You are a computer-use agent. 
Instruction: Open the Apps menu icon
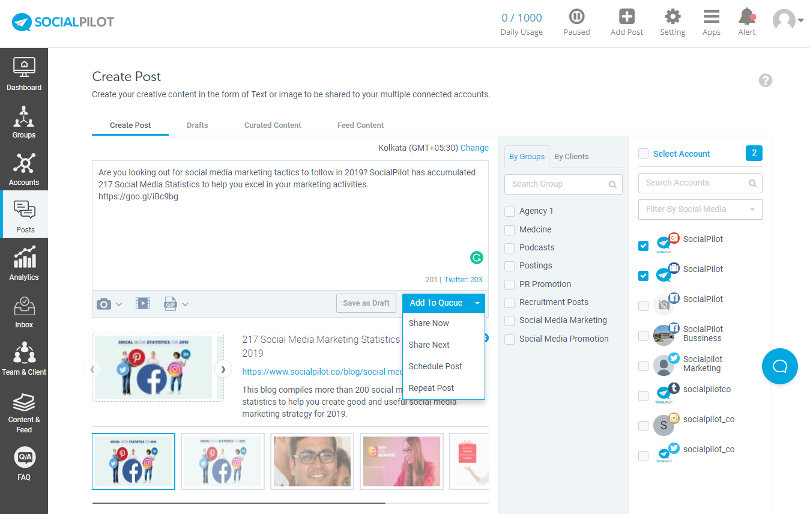point(711,17)
